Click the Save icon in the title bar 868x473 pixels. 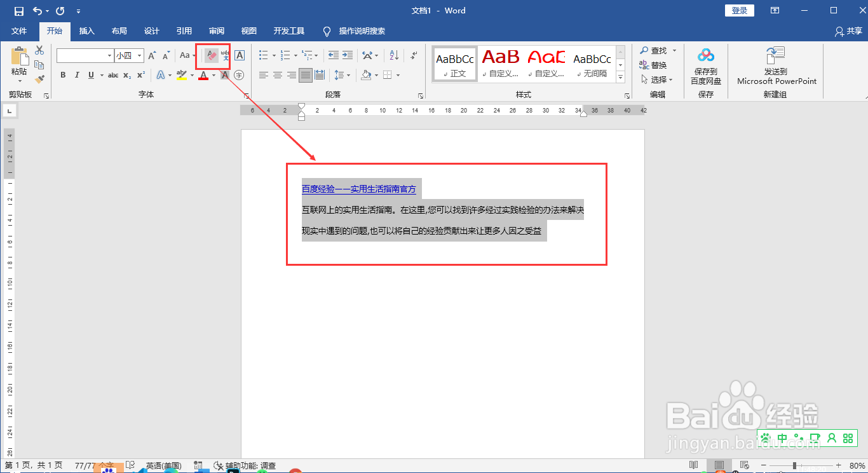pos(19,11)
